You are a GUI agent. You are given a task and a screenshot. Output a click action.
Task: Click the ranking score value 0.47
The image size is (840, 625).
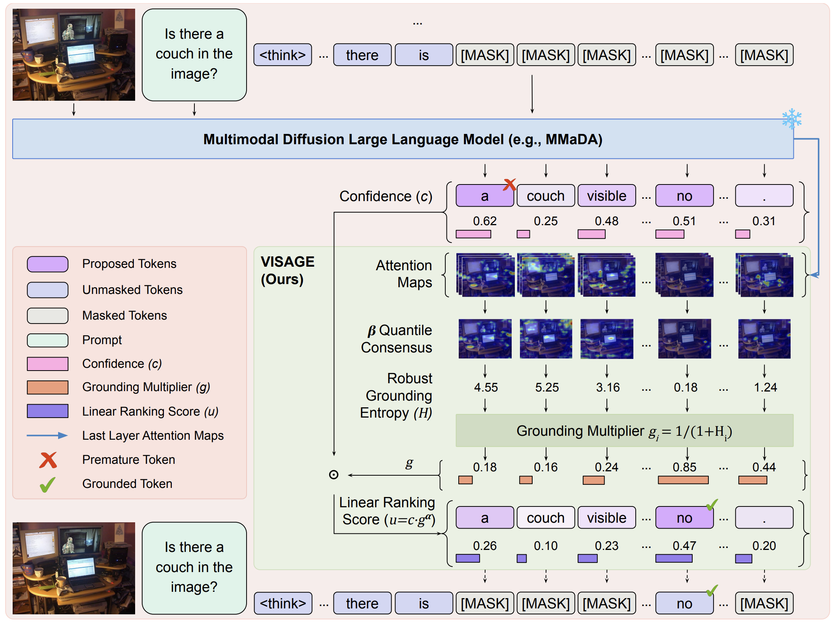pos(684,546)
